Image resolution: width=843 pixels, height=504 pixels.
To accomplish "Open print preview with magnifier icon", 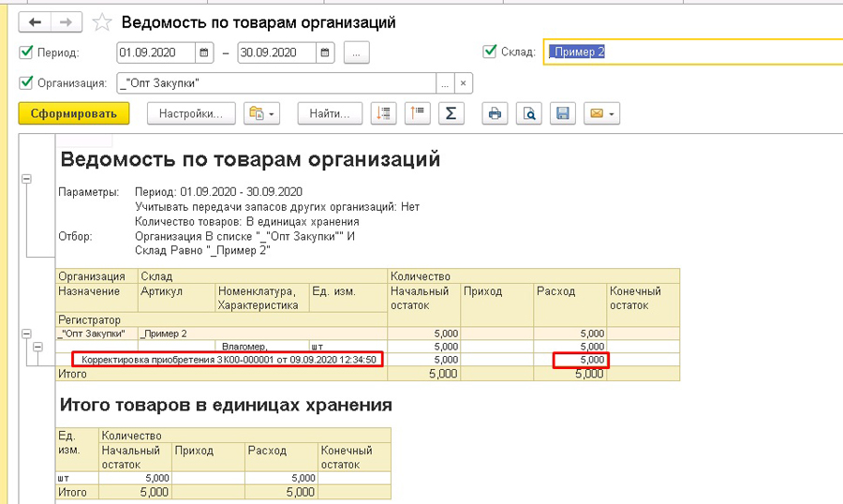I will click(529, 114).
